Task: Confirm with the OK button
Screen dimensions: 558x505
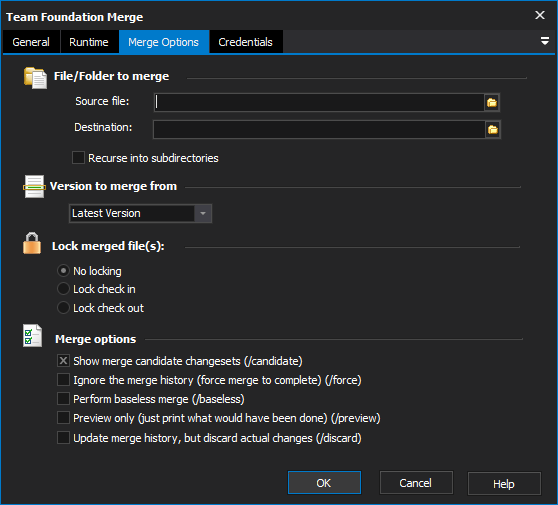Action: click(324, 483)
